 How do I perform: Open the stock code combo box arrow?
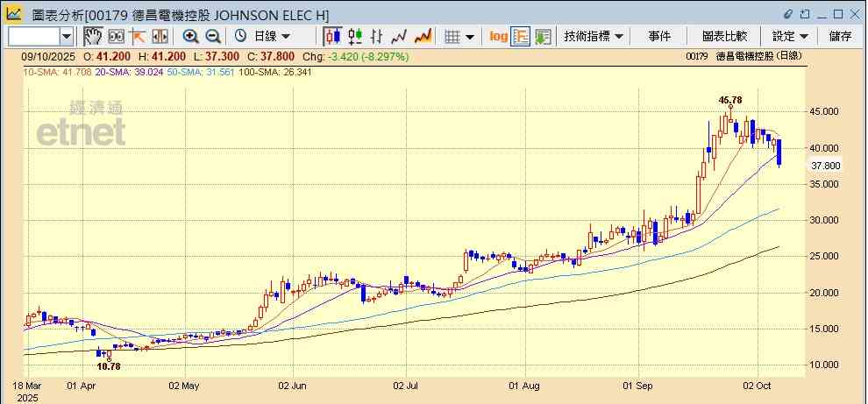click(x=67, y=36)
